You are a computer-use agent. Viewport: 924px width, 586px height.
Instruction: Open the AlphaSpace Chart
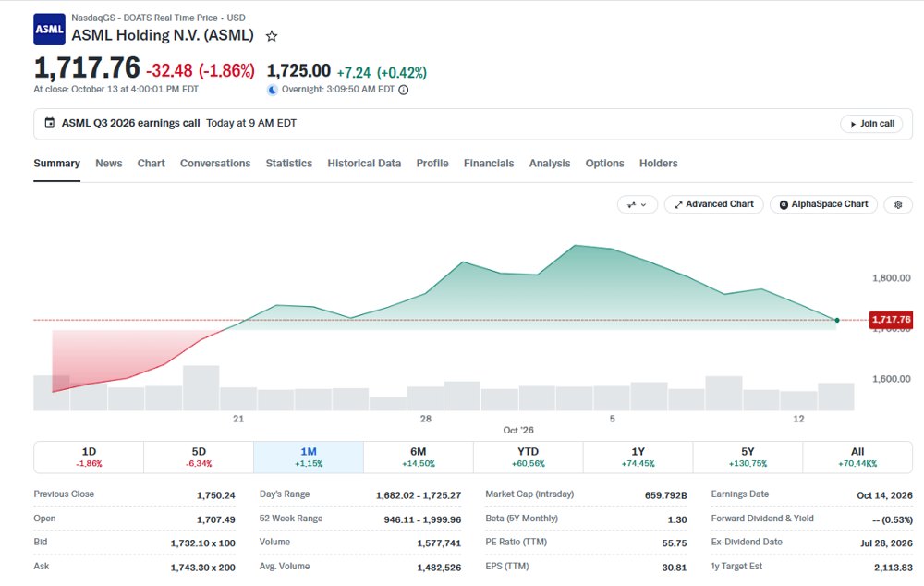point(823,204)
